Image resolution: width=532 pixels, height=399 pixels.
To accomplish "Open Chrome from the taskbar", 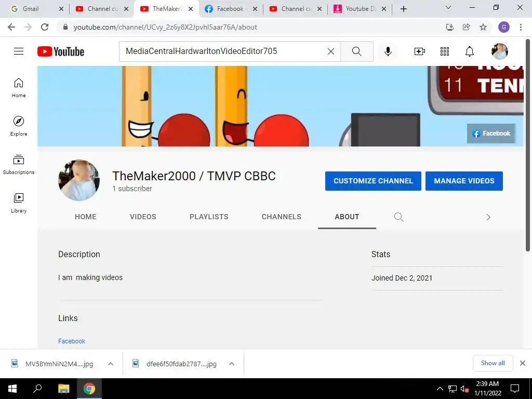I will (89, 389).
